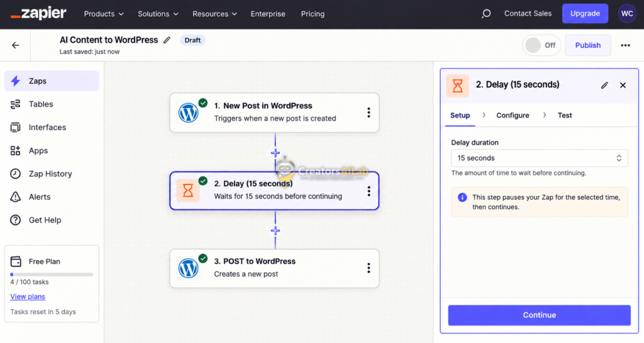Select the POST to WordPress step card
This screenshot has width=644, height=343.
point(274,268)
